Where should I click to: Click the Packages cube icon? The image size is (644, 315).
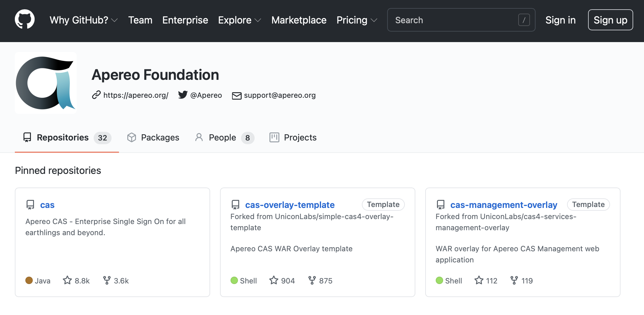coord(132,137)
